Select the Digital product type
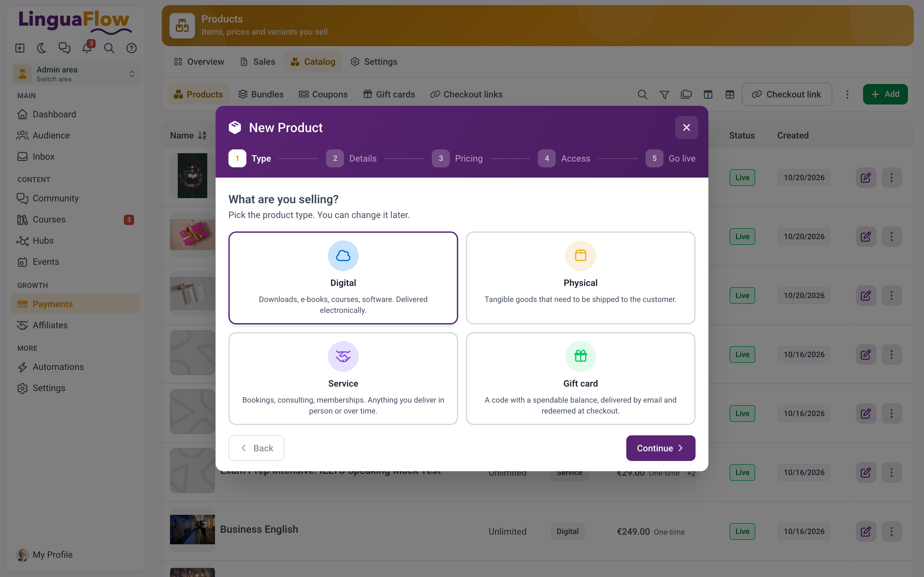This screenshot has width=924, height=577. pyautogui.click(x=343, y=278)
